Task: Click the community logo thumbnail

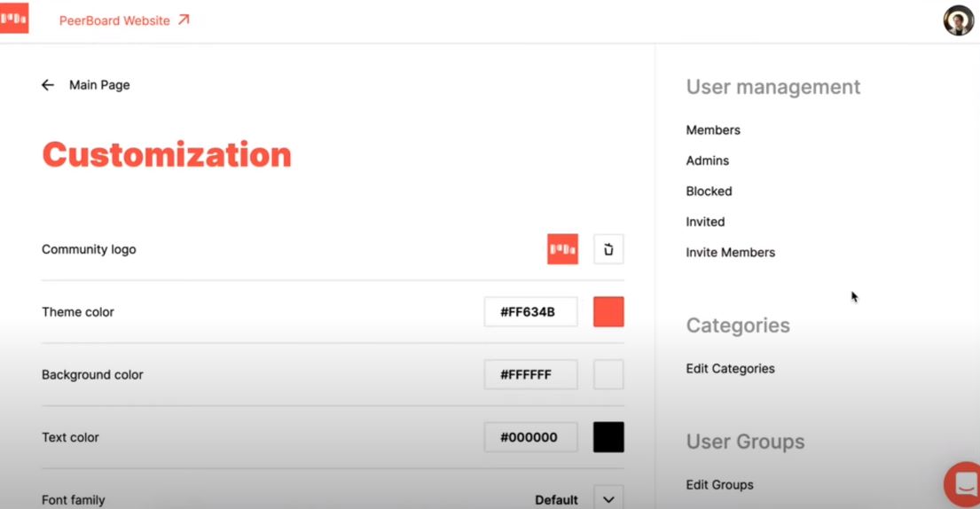Action: coord(562,249)
